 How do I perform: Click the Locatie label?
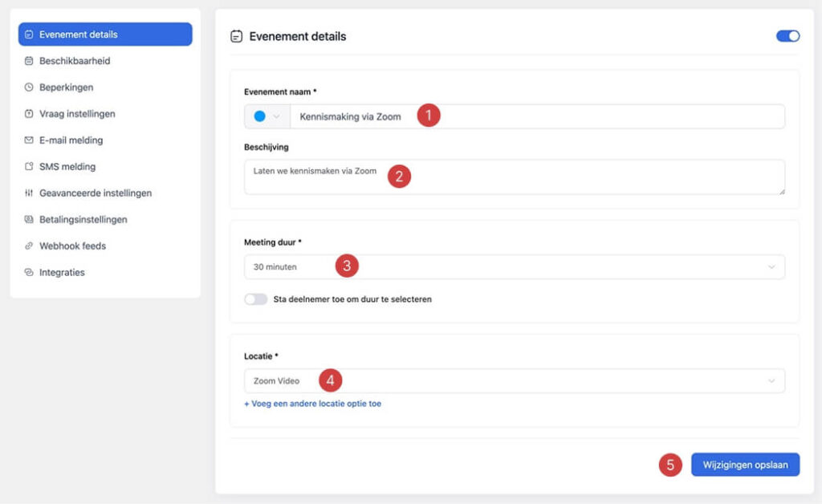tap(261, 356)
